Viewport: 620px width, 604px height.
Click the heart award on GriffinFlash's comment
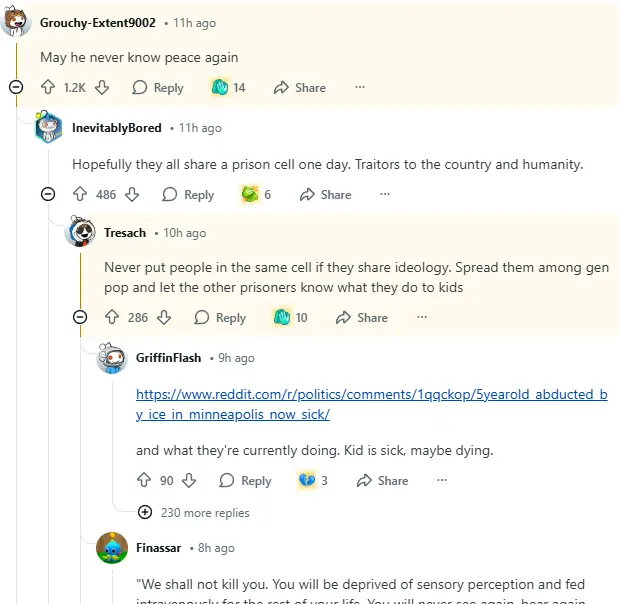[x=307, y=481]
